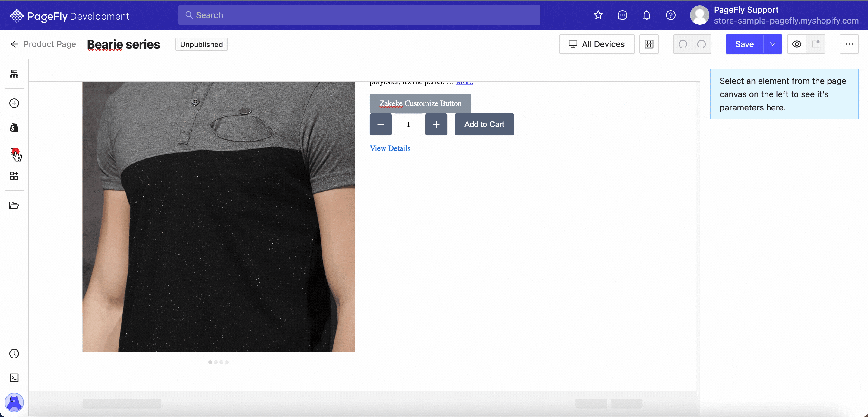Click the Save button
The height and width of the screenshot is (417, 868).
coord(744,44)
